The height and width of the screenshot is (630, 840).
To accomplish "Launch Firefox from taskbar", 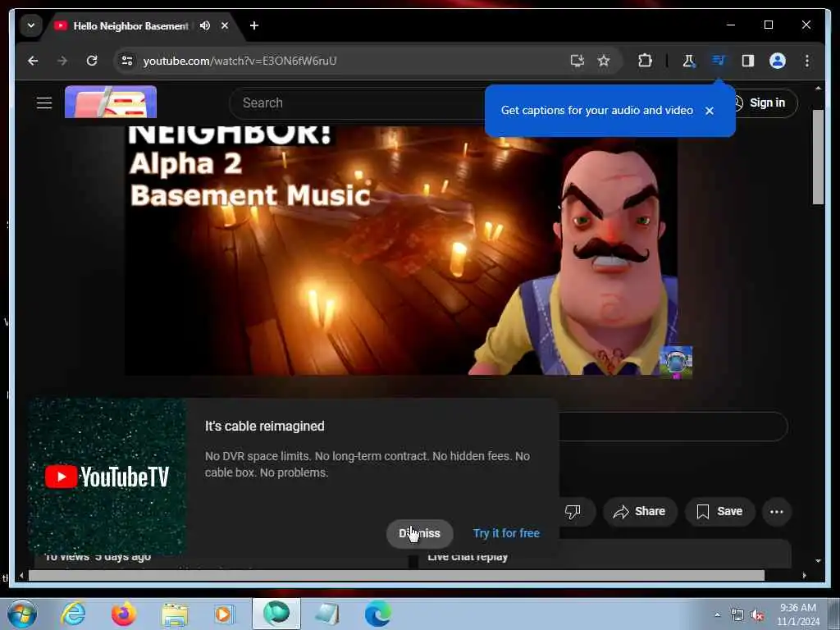I will (124, 614).
